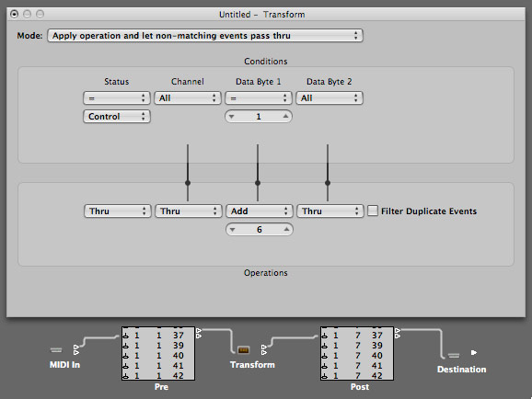This screenshot has height=399, width=532.
Task: Select the Post monitor object
Action: pyautogui.click(x=357, y=353)
